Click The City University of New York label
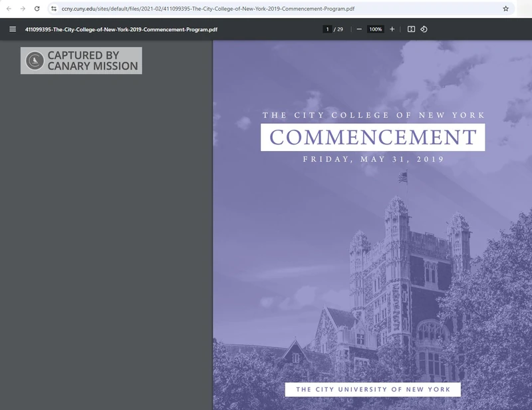This screenshot has height=410, width=532. [x=372, y=389]
